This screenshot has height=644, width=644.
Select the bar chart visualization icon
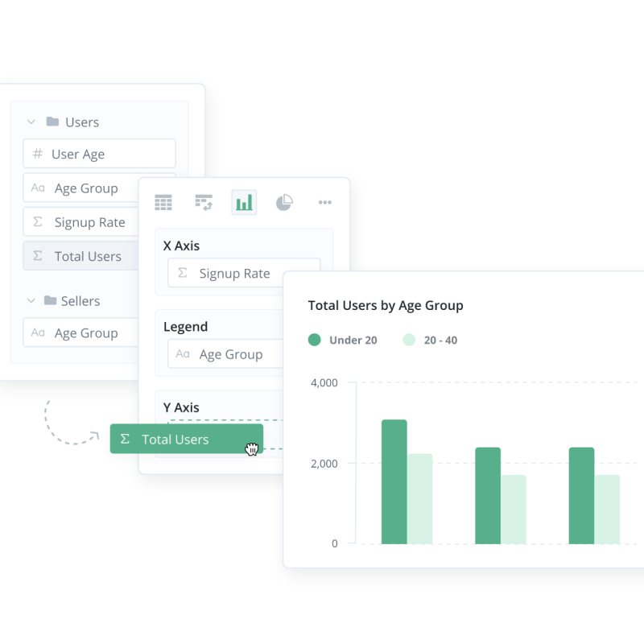[x=244, y=203]
